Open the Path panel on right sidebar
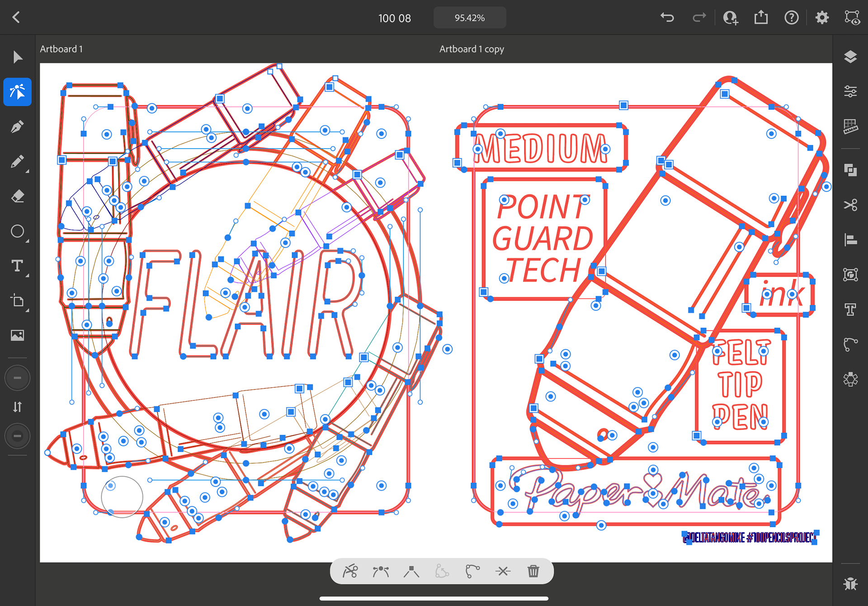The image size is (868, 606). tap(850, 344)
